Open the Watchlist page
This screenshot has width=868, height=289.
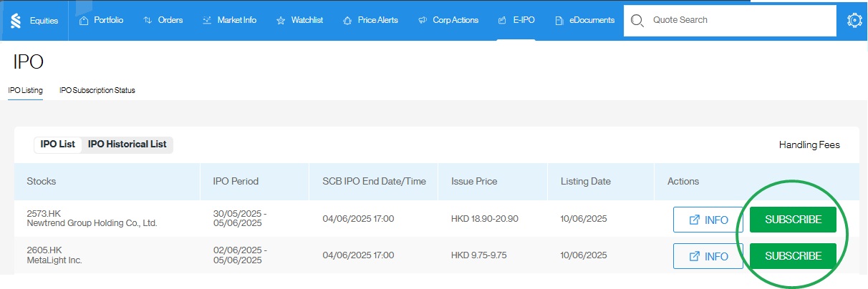pos(299,20)
